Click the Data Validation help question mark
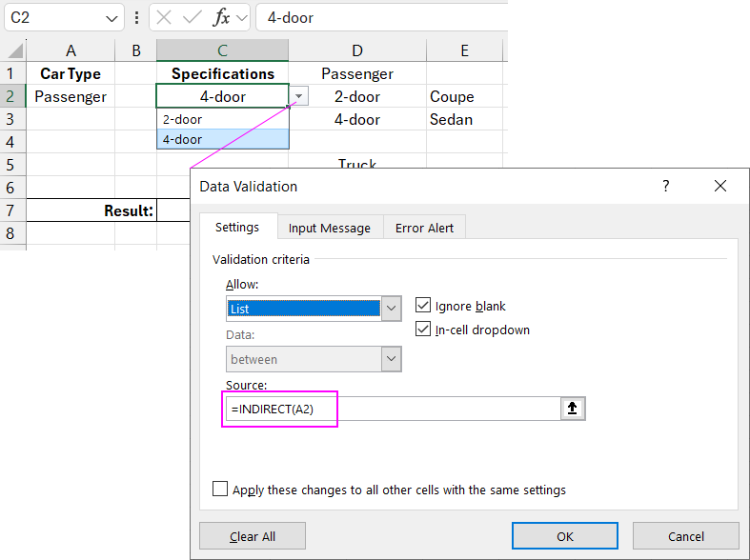The image size is (750, 560). [x=665, y=186]
